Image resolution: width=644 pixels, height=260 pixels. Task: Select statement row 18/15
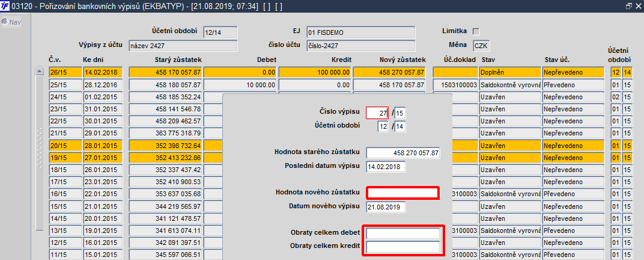(x=64, y=170)
